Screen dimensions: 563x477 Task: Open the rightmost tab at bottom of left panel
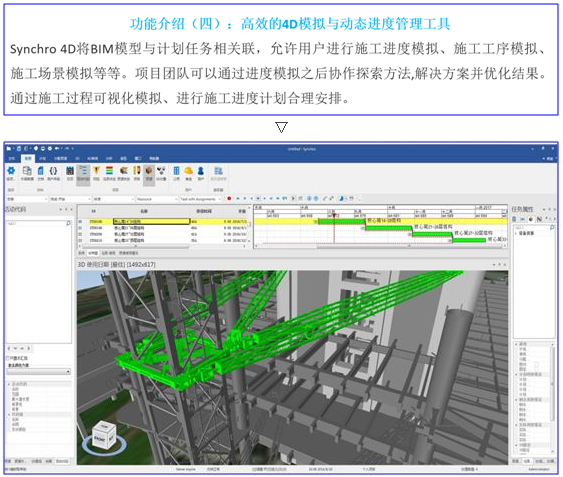tap(62, 461)
